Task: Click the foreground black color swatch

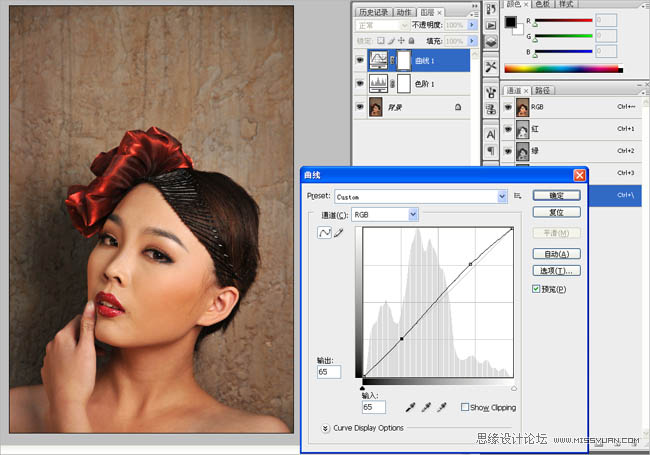Action: click(508, 22)
